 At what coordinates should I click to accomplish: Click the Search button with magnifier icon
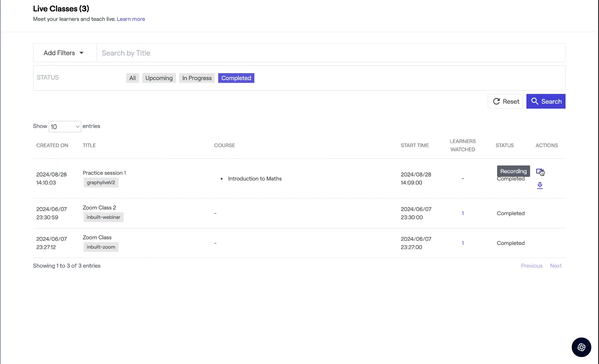pyautogui.click(x=546, y=101)
